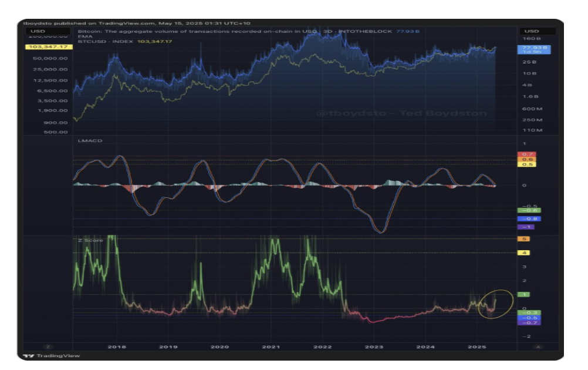Image resolution: width=588 pixels, height=370 pixels.
Task: Select the EMA indicator legend
Action: coord(85,36)
